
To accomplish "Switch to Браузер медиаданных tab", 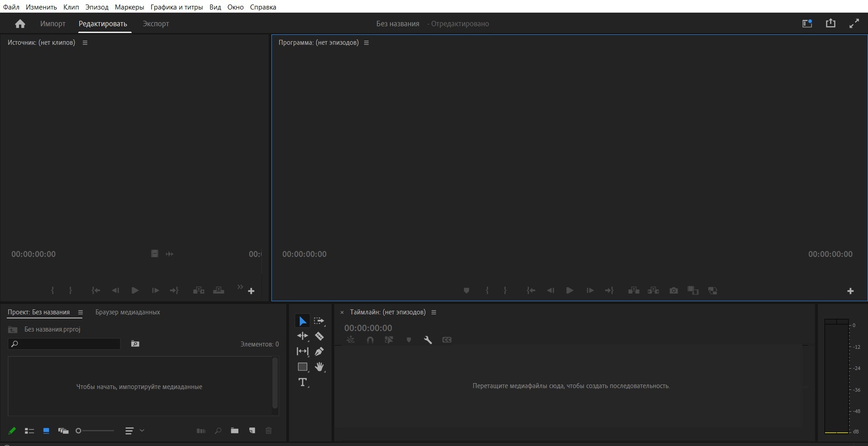I will click(128, 312).
